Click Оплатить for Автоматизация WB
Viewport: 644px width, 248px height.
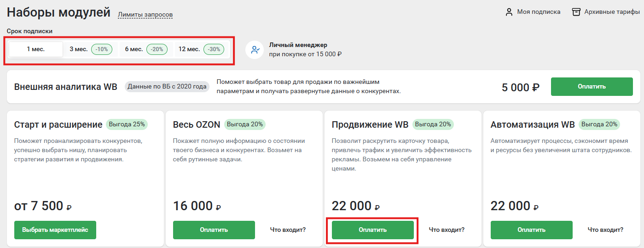click(532, 230)
